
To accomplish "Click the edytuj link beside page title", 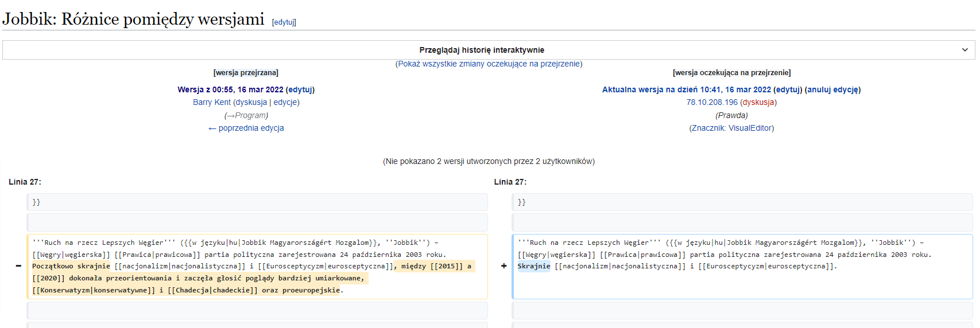I will click(284, 22).
